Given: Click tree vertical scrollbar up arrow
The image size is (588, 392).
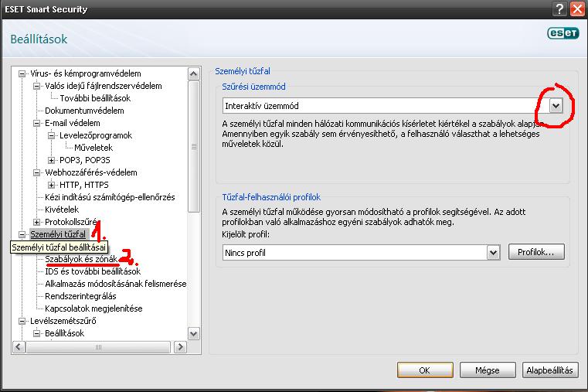Looking at the screenshot, I should point(193,74).
